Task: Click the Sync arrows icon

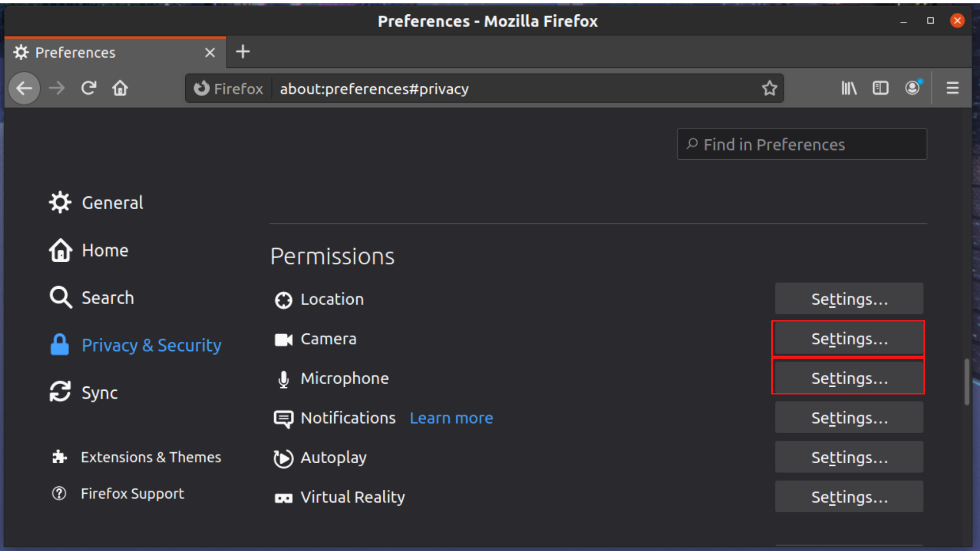Action: tap(60, 392)
